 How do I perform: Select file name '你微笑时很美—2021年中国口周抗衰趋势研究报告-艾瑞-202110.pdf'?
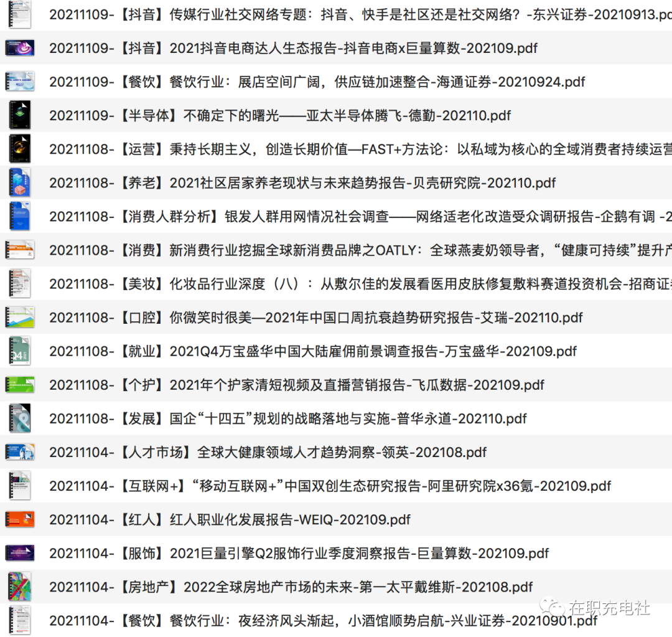[376, 318]
